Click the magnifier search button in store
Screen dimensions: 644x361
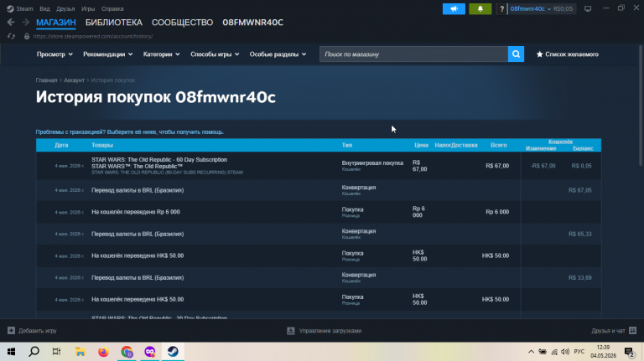tap(516, 54)
